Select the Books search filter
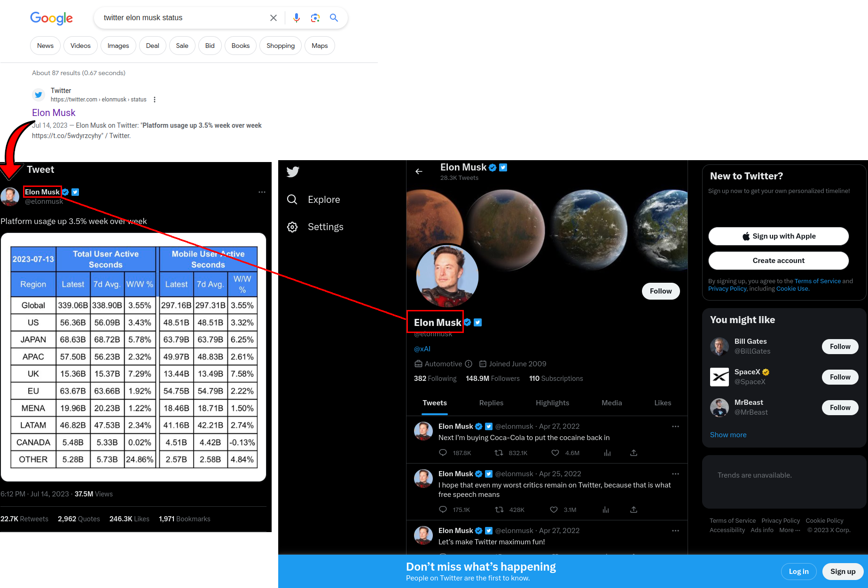The height and width of the screenshot is (588, 868). click(x=240, y=46)
